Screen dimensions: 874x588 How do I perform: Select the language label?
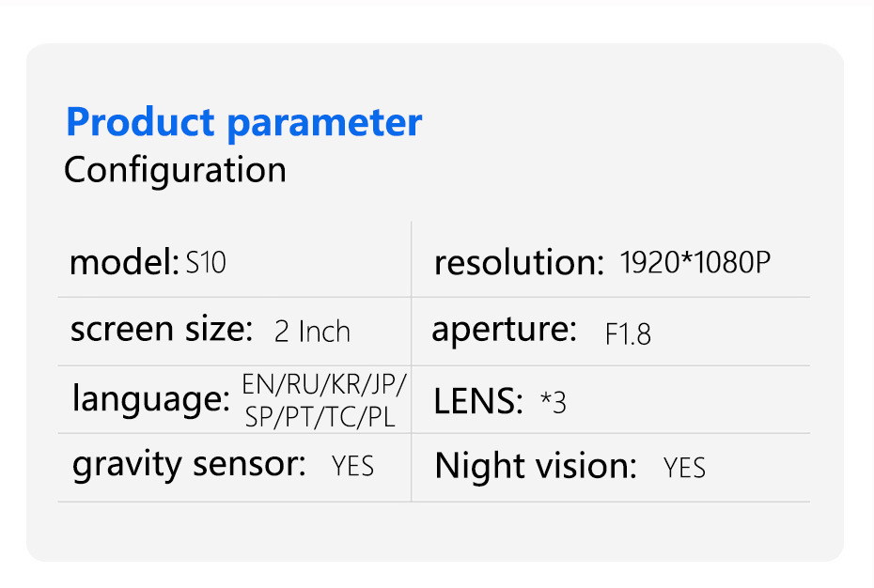point(150,399)
